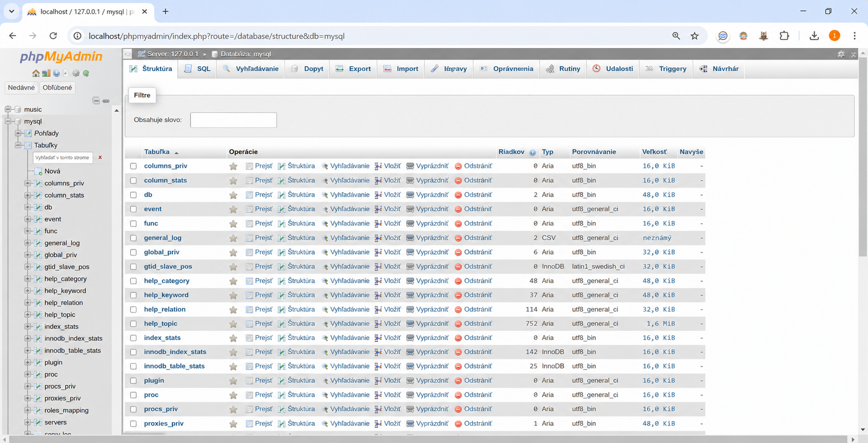This screenshot has width=868, height=443.
Task: Open the Vyhľadávanie tab
Action: 251,69
